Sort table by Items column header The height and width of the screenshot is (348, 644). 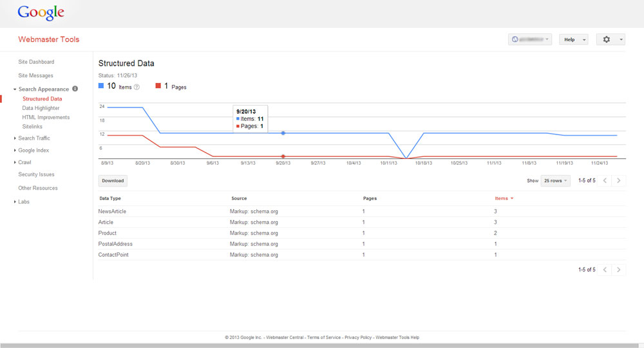[x=502, y=199]
